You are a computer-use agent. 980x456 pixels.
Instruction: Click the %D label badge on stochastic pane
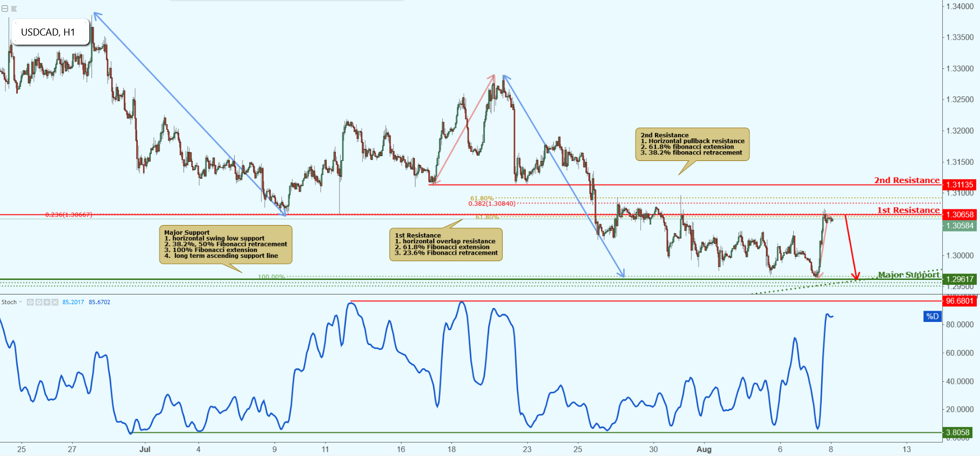[932, 317]
